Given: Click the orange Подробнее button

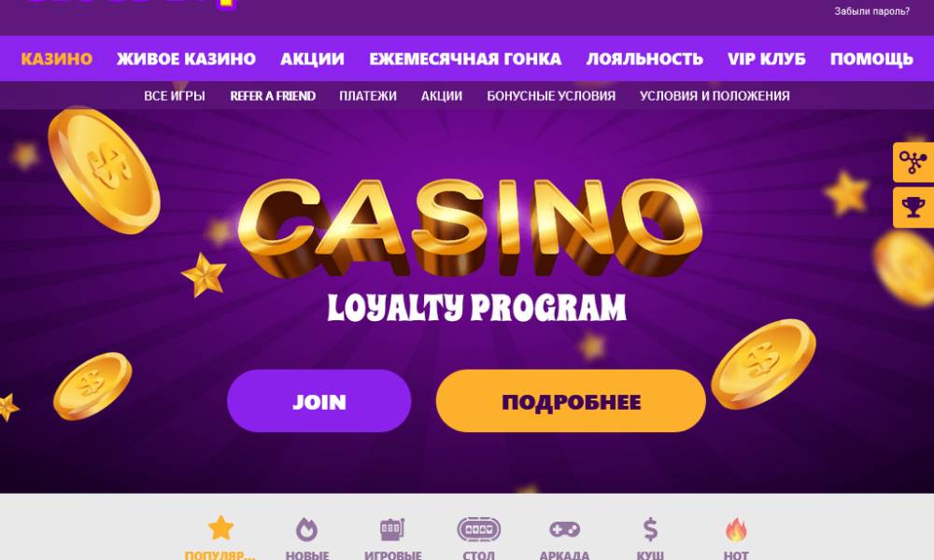Looking at the screenshot, I should (571, 401).
